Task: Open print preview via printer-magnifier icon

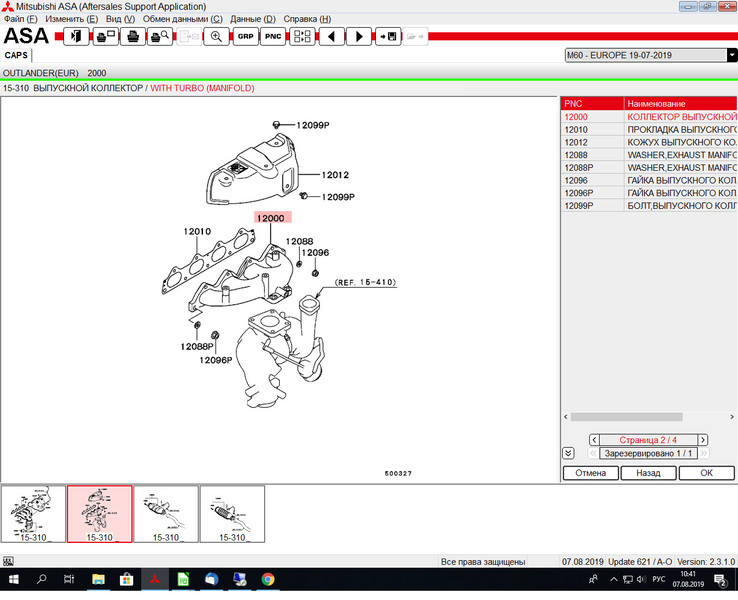Action: (x=160, y=36)
